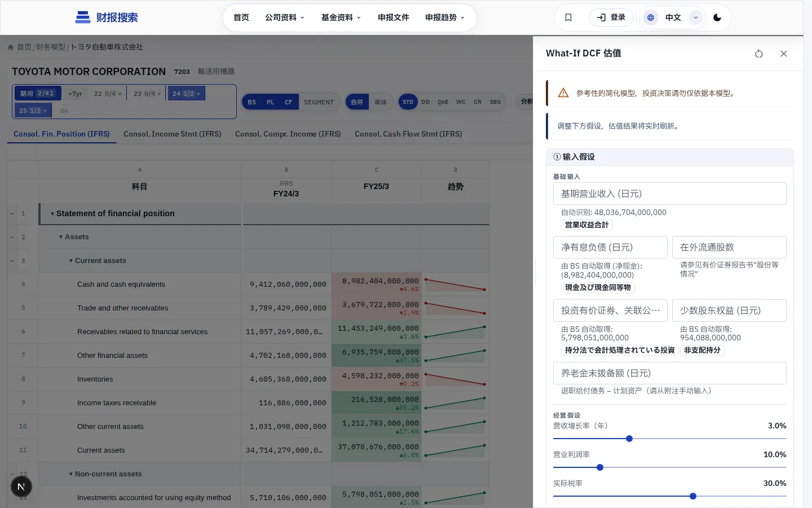Adjust the 营业利润率 slider handle
The width and height of the screenshot is (812, 508).
(x=600, y=467)
